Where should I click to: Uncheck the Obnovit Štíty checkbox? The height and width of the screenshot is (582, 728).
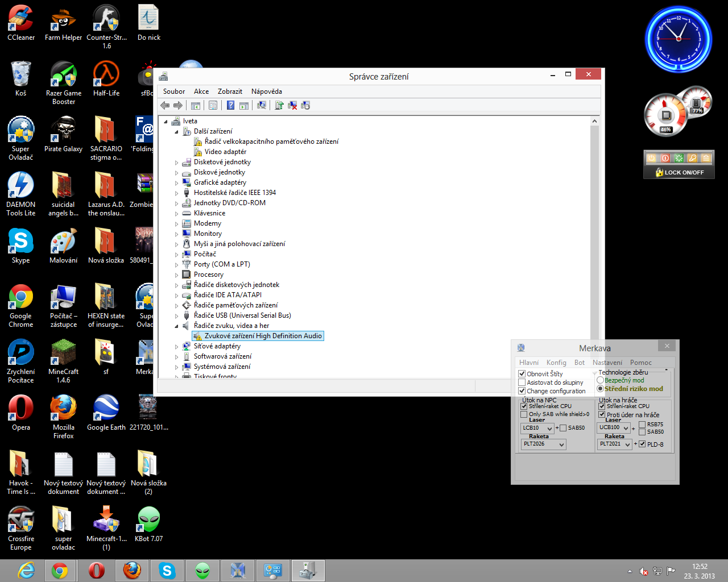[x=522, y=374]
